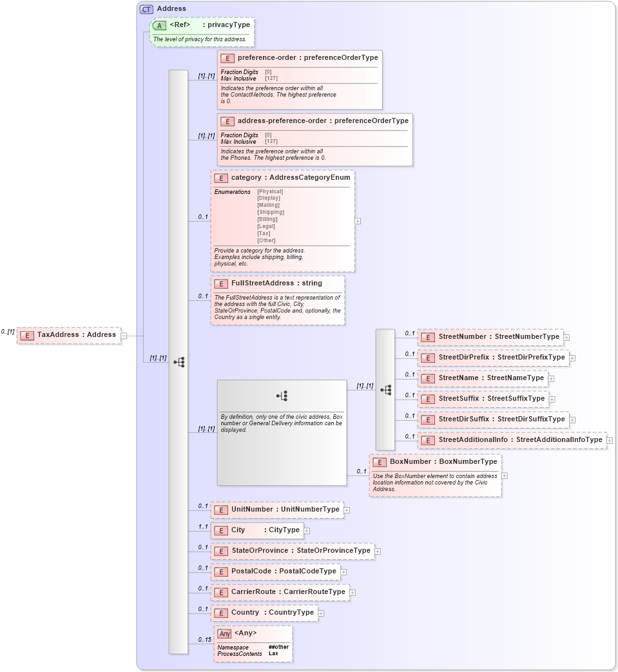Click the choice compositor icon for civic address options
Screen dimensions: 618x672
pos(284,396)
